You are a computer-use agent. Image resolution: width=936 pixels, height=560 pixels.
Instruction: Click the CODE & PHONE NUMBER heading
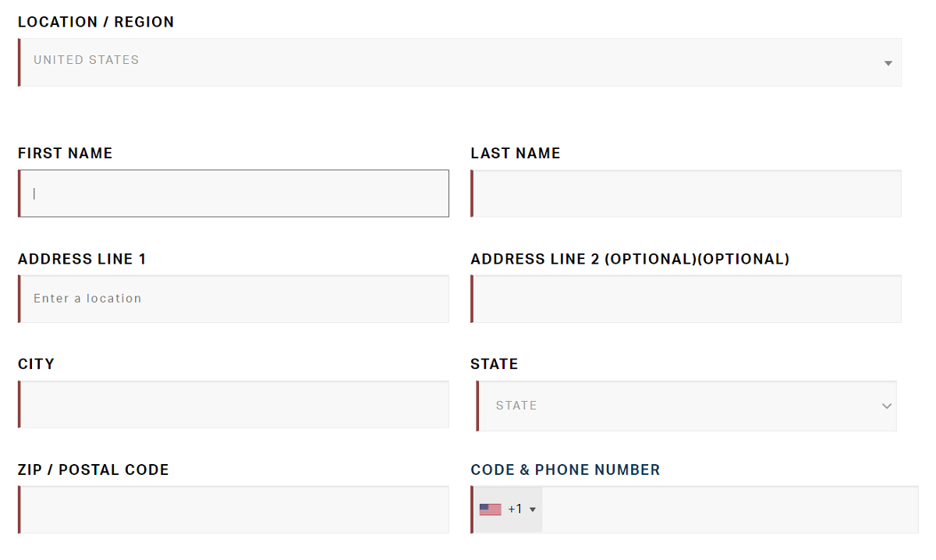pos(565,470)
